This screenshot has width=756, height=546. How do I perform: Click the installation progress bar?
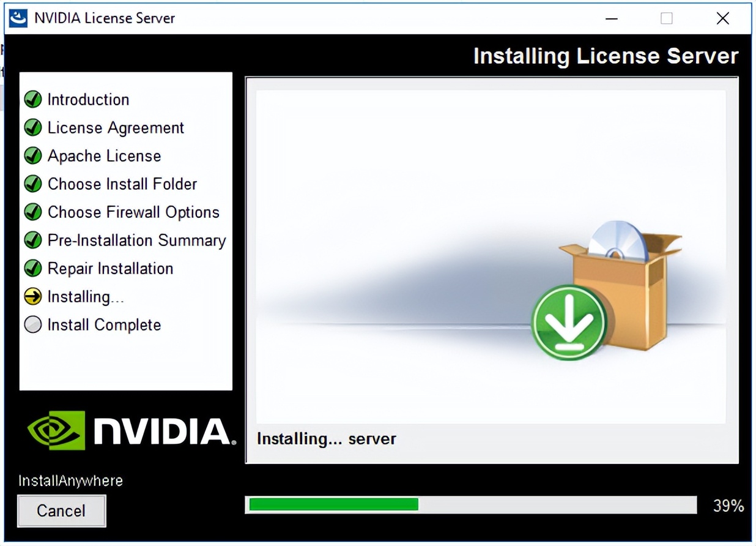pos(471,504)
